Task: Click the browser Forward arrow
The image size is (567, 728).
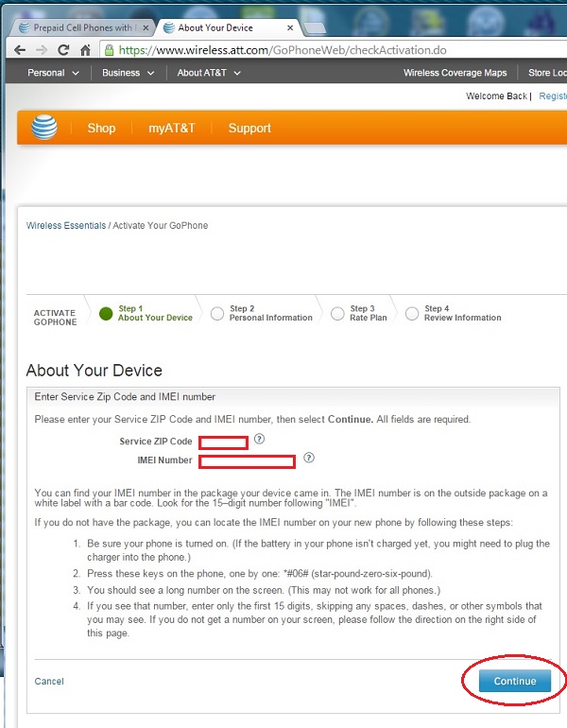Action: click(42, 50)
